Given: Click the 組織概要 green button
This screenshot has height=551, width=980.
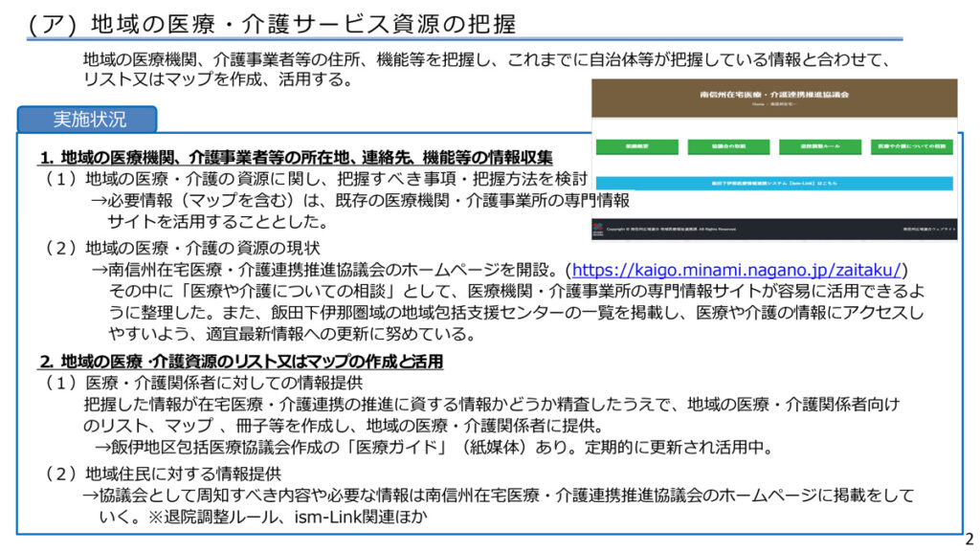Looking at the screenshot, I should [635, 147].
